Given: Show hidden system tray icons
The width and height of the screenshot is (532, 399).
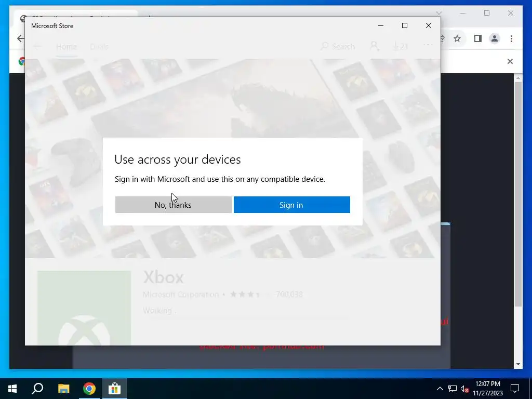Looking at the screenshot, I should click(440, 389).
